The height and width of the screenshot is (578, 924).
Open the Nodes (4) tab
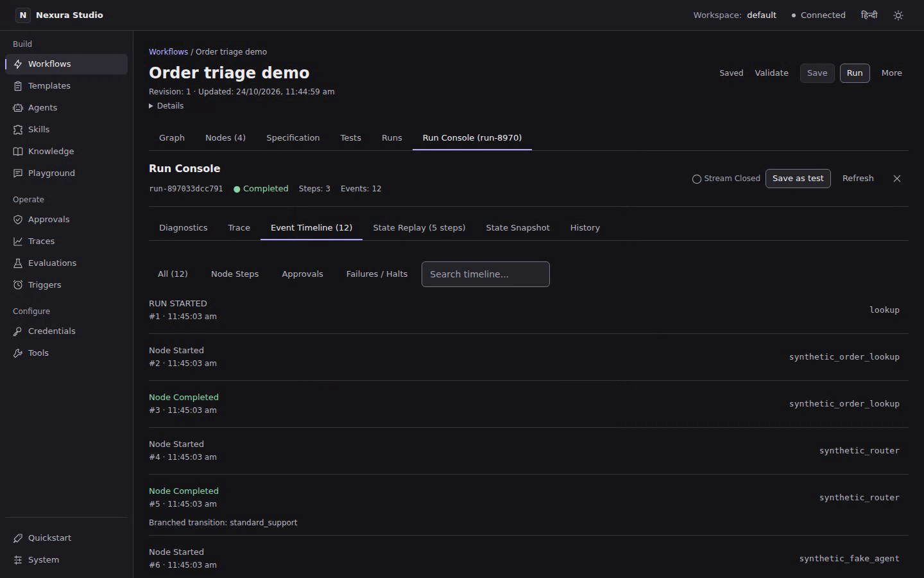point(225,138)
